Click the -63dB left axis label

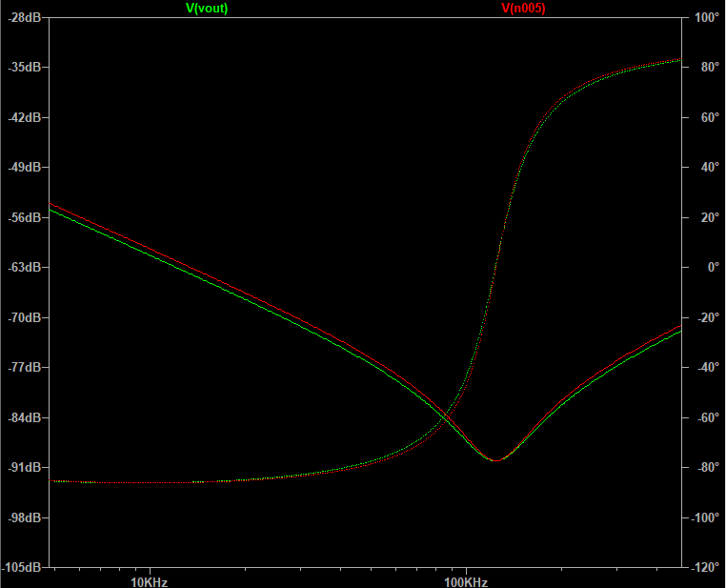tap(25, 267)
